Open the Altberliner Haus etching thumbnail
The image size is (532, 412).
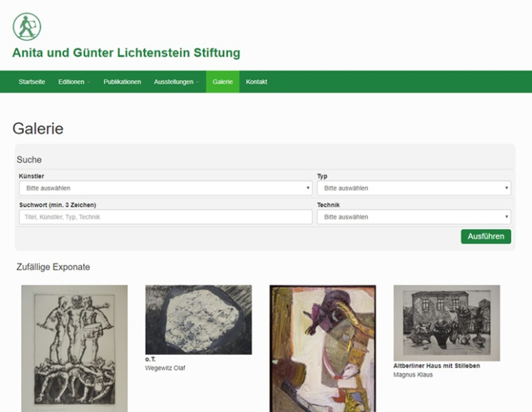[447, 323]
